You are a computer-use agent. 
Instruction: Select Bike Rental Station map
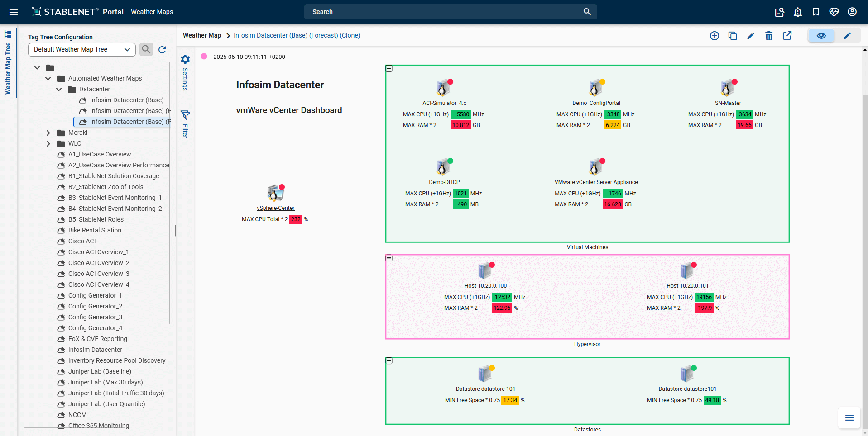95,230
